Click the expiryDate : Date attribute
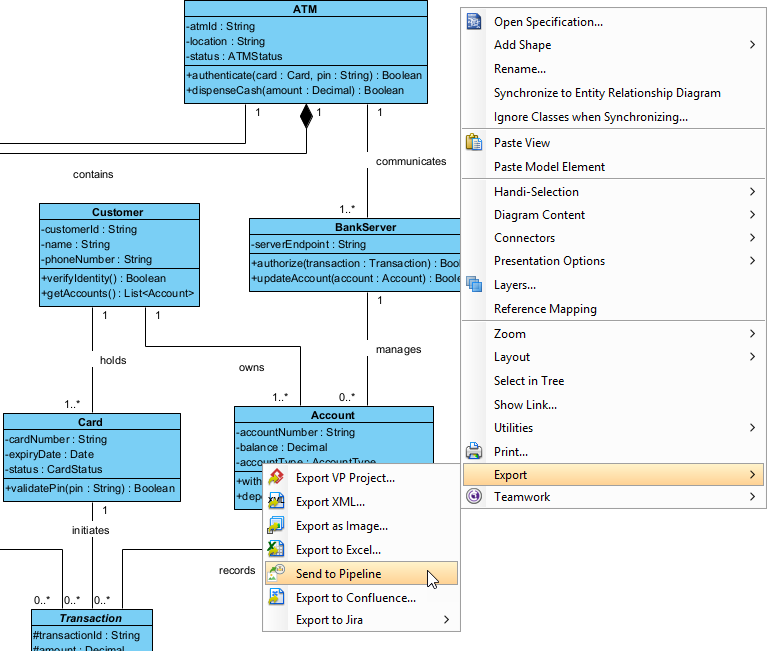The width and height of the screenshot is (767, 651). (50, 454)
